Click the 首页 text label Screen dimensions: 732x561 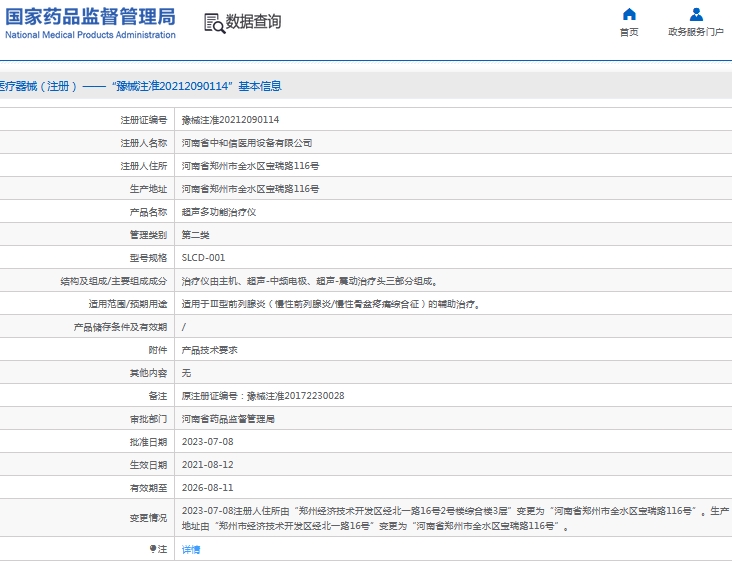click(629, 32)
